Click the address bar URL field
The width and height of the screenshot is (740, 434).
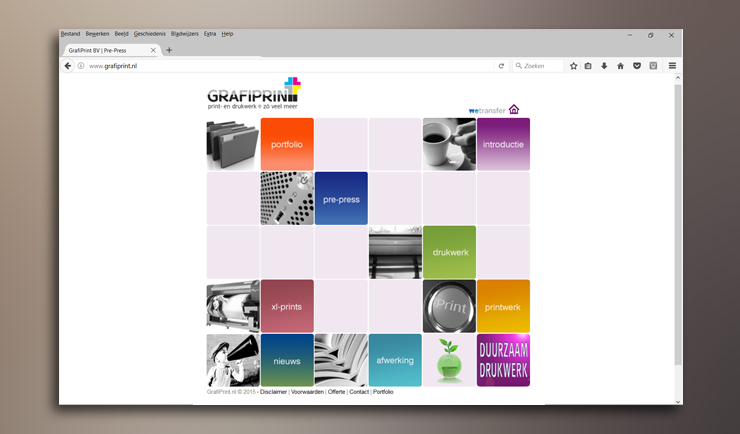288,66
